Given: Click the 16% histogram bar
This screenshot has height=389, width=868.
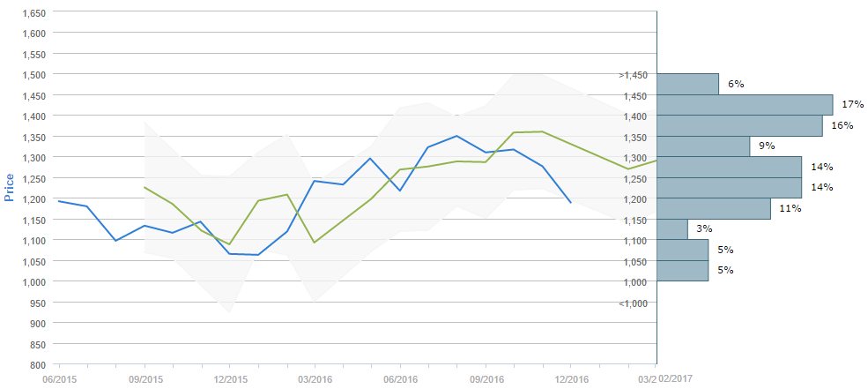Looking at the screenshot, I should (x=739, y=126).
